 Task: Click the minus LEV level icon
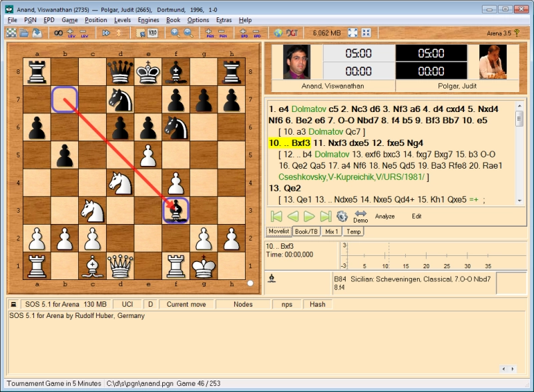click(84, 33)
